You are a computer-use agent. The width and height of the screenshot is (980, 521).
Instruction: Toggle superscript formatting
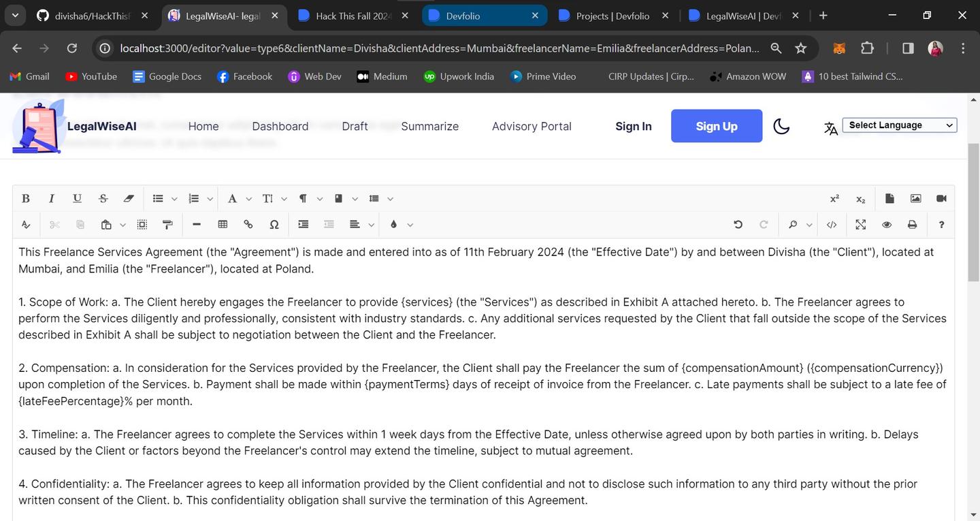pos(834,198)
